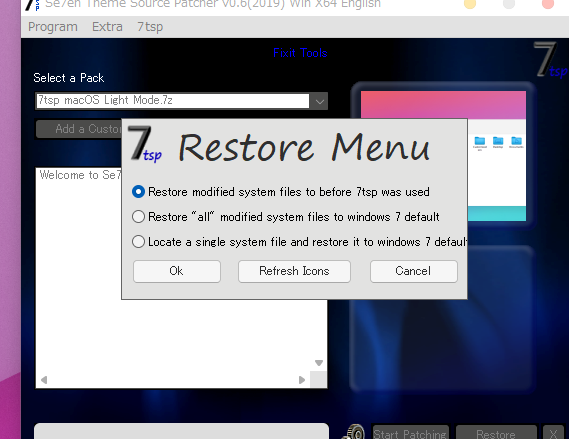Image resolution: width=569 pixels, height=439 pixels.
Task: Click the log scroll-left arrow
Action: 44,380
